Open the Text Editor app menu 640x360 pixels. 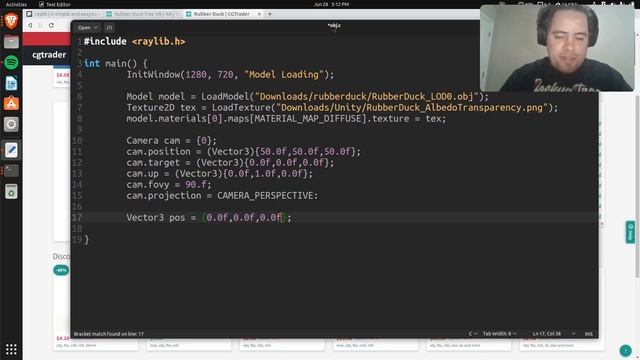coord(55,4)
